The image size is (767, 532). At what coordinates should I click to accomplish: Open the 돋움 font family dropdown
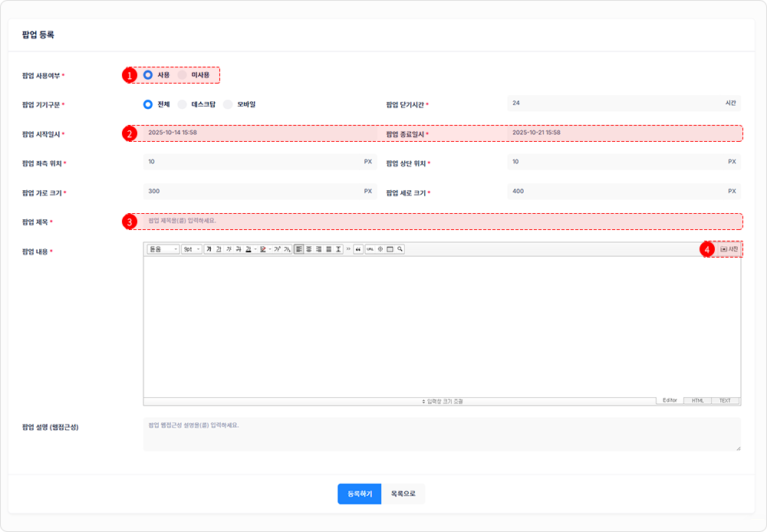[162, 249]
